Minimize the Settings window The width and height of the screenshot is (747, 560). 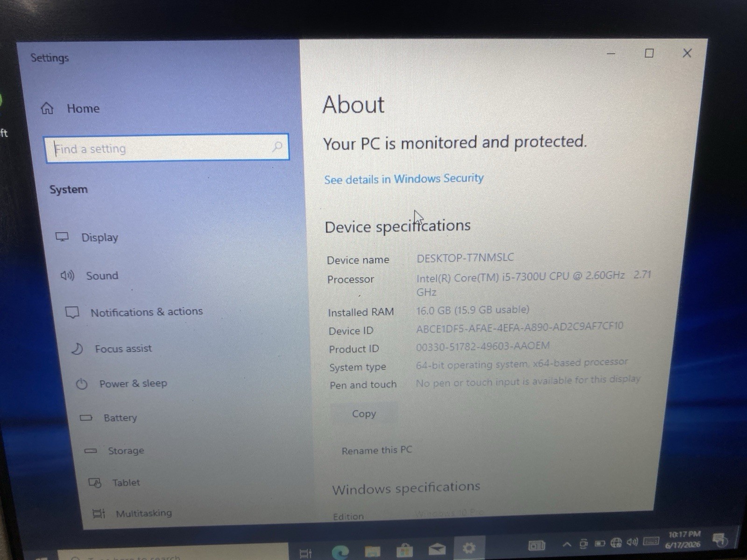point(611,54)
